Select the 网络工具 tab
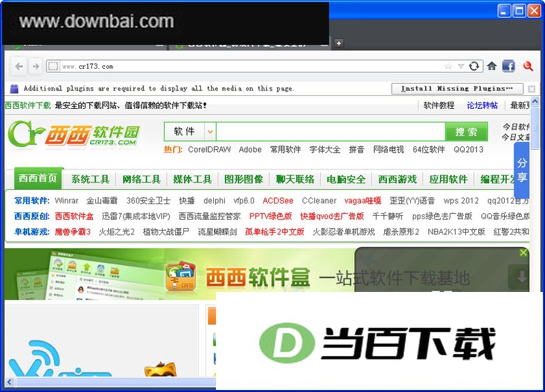Image resolution: width=545 pixels, height=392 pixels. [x=142, y=179]
